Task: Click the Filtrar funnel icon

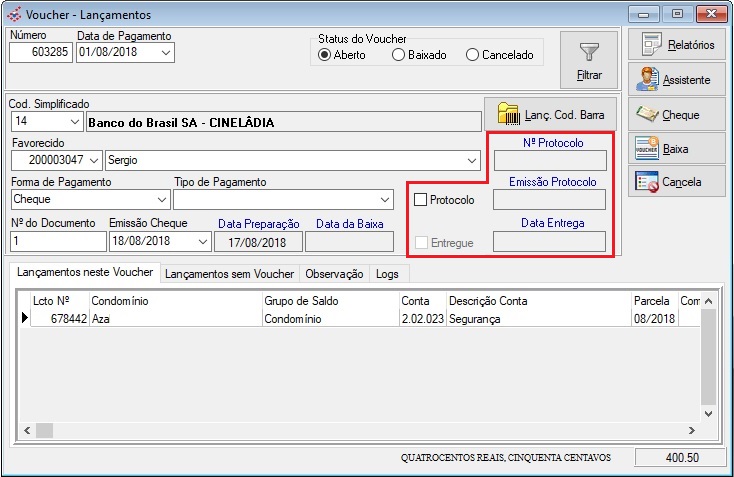Action: coord(589,51)
